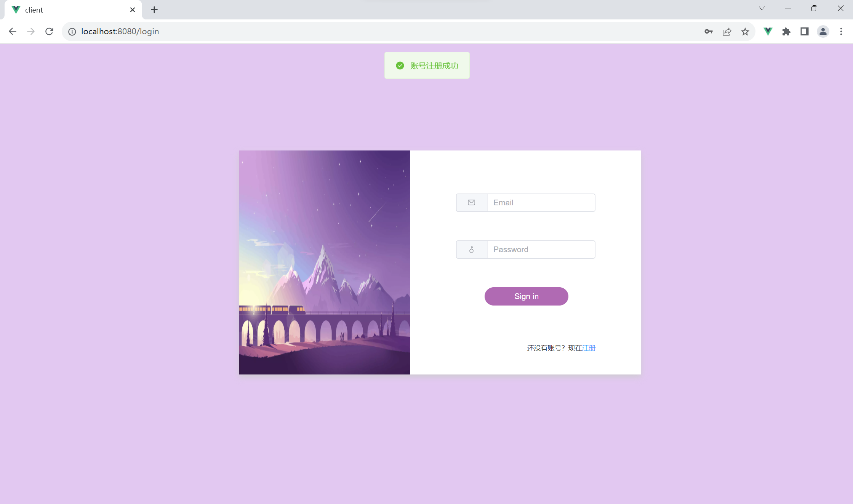Focus the Password input field
The height and width of the screenshot is (504, 853).
coord(541,250)
